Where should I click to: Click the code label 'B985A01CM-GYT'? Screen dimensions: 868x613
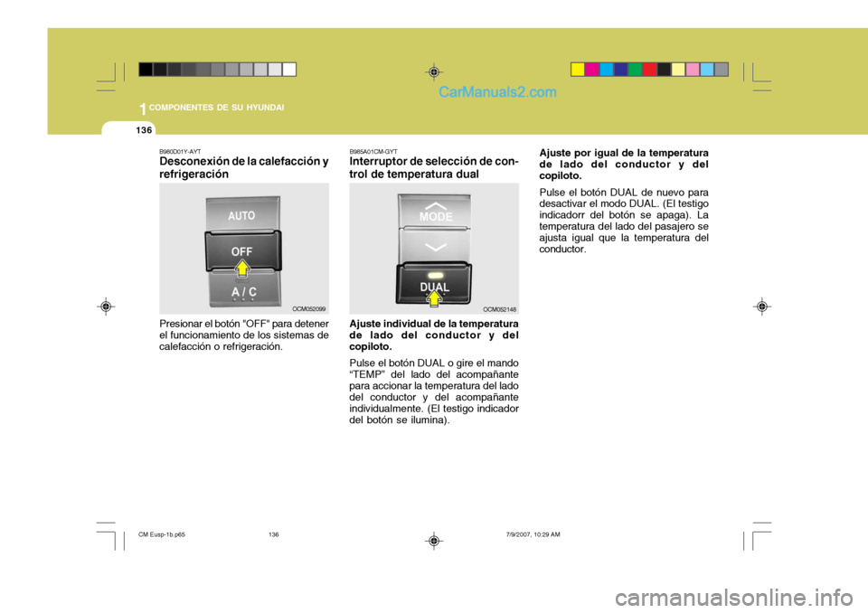coord(373,151)
